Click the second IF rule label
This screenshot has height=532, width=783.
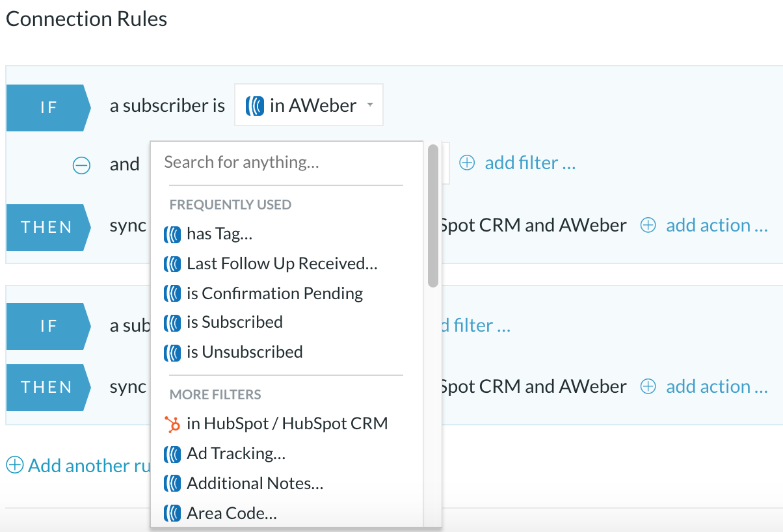(x=48, y=326)
